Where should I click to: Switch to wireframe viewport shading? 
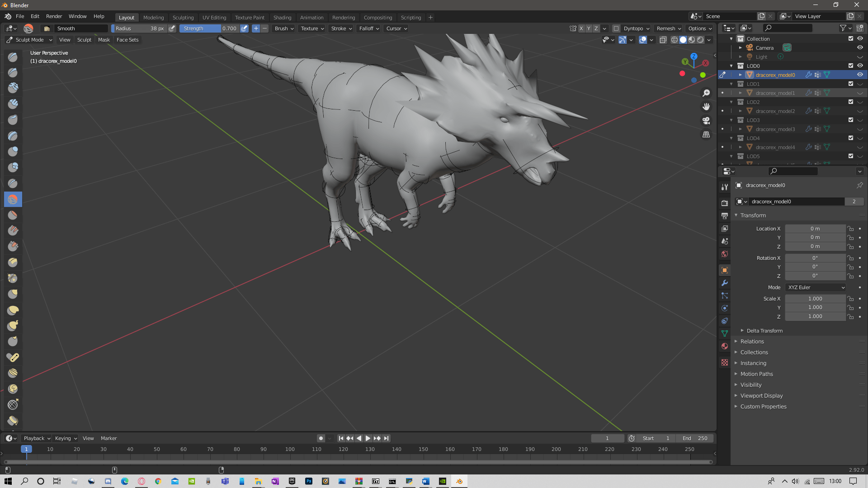[674, 40]
